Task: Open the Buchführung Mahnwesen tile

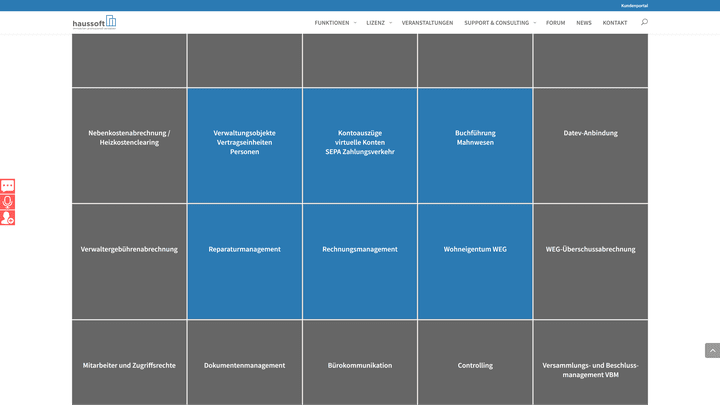Action: point(475,146)
